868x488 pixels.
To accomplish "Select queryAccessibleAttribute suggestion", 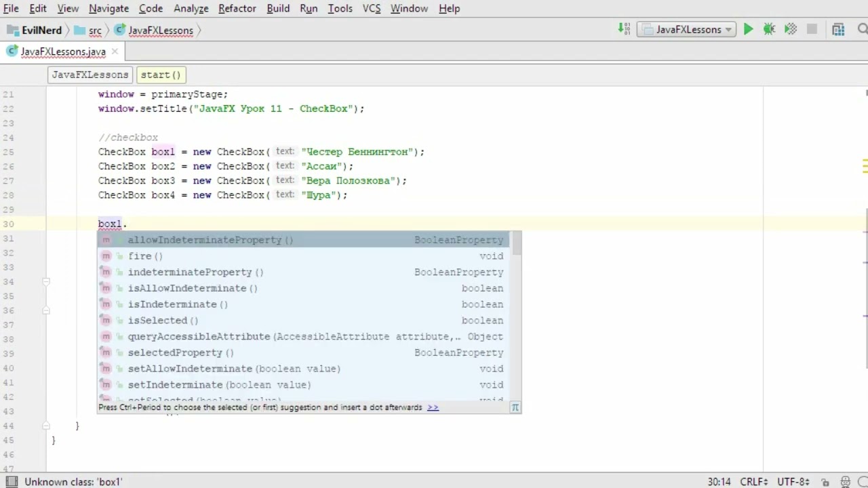I will click(x=304, y=337).
